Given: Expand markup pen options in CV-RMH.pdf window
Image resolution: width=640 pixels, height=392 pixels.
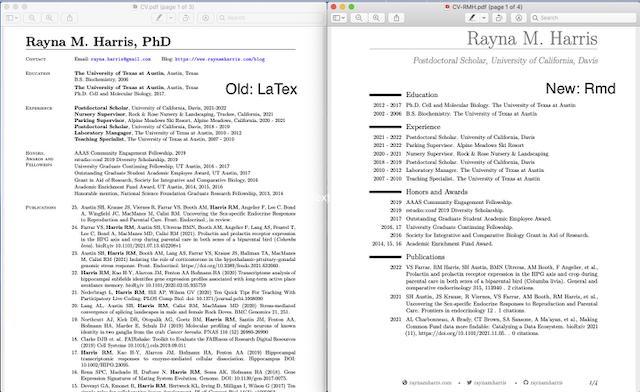Looking at the screenshot, I should (x=484, y=18).
